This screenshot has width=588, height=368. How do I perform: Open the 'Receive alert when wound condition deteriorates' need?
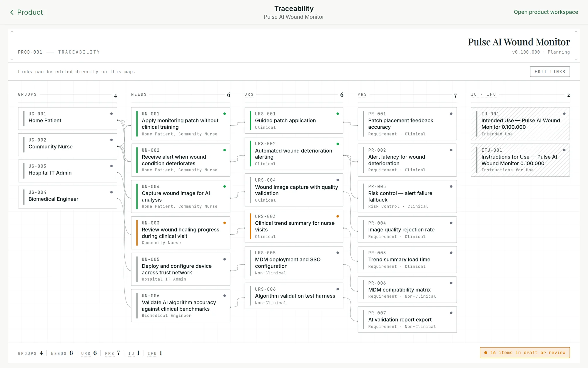tap(181, 160)
